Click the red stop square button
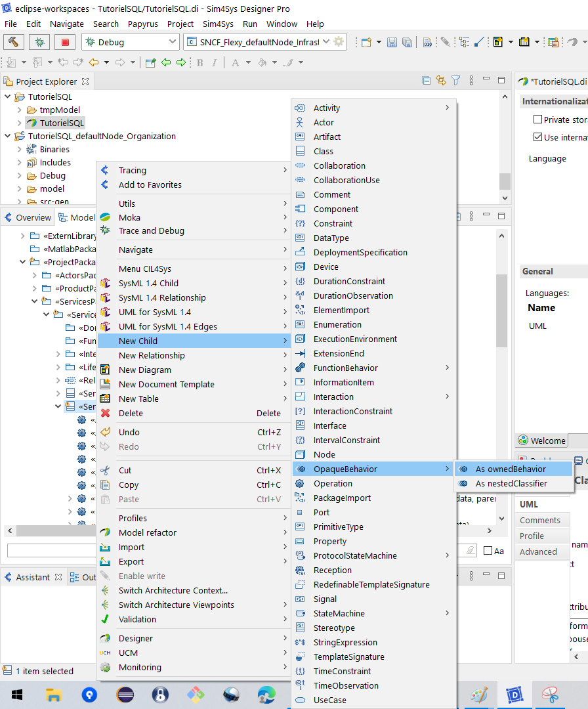The width and height of the screenshot is (588, 709). pyautogui.click(x=65, y=42)
